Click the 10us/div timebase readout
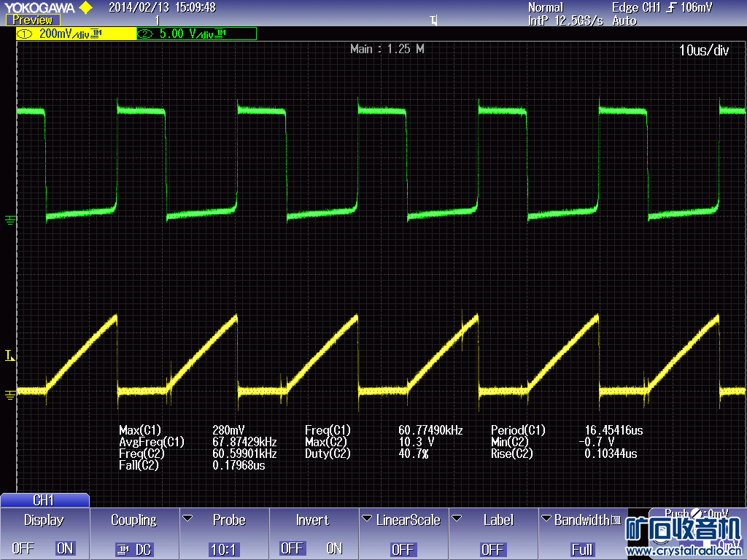This screenshot has width=747, height=560. click(x=703, y=50)
